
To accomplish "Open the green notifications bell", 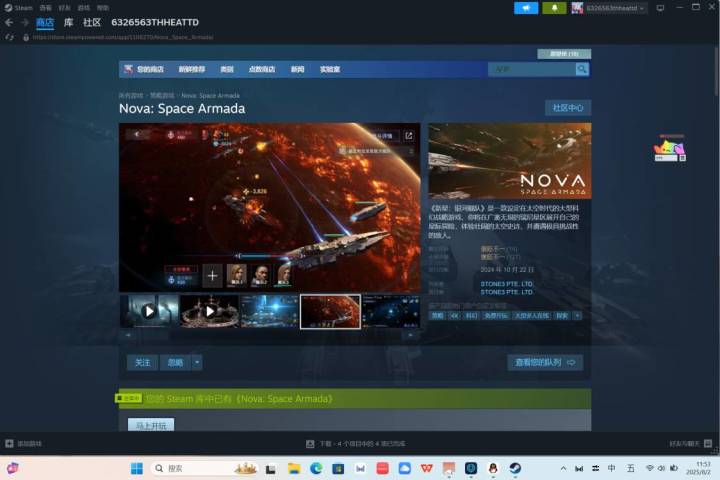I will click(554, 8).
